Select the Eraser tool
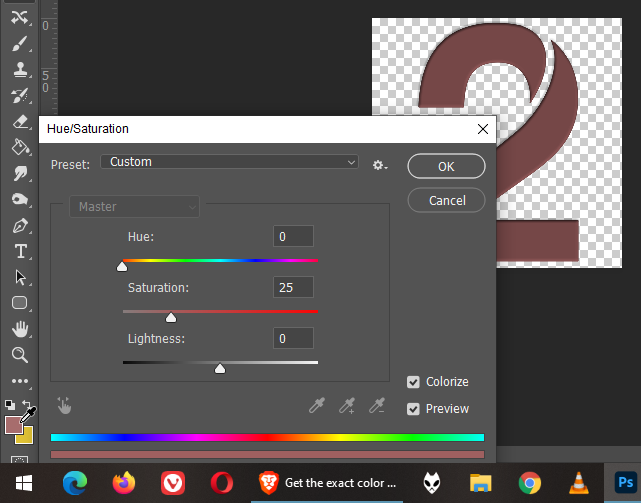This screenshot has width=641, height=503. 20,121
